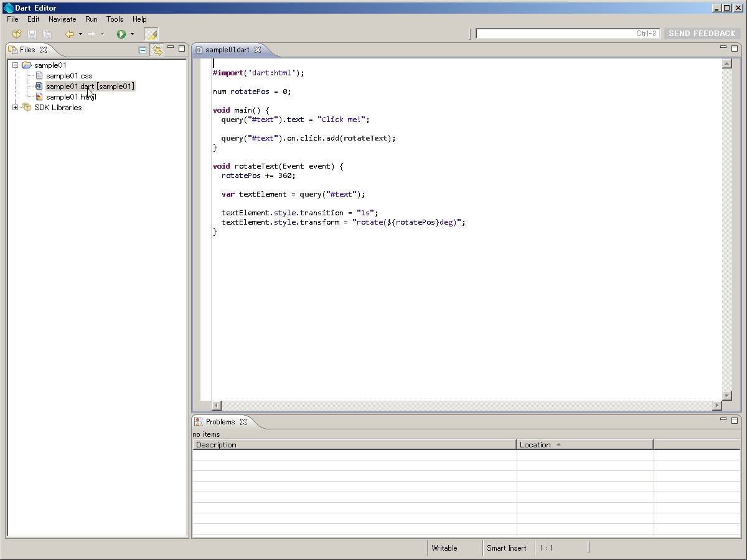Click the 'void main() {' line
747x560 pixels.
[241, 110]
